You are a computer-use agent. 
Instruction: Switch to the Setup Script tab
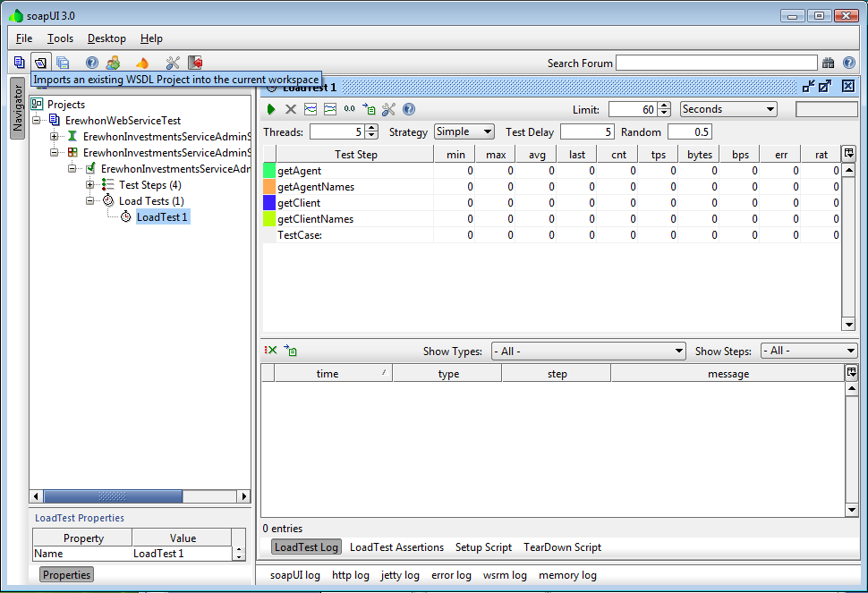coord(483,547)
